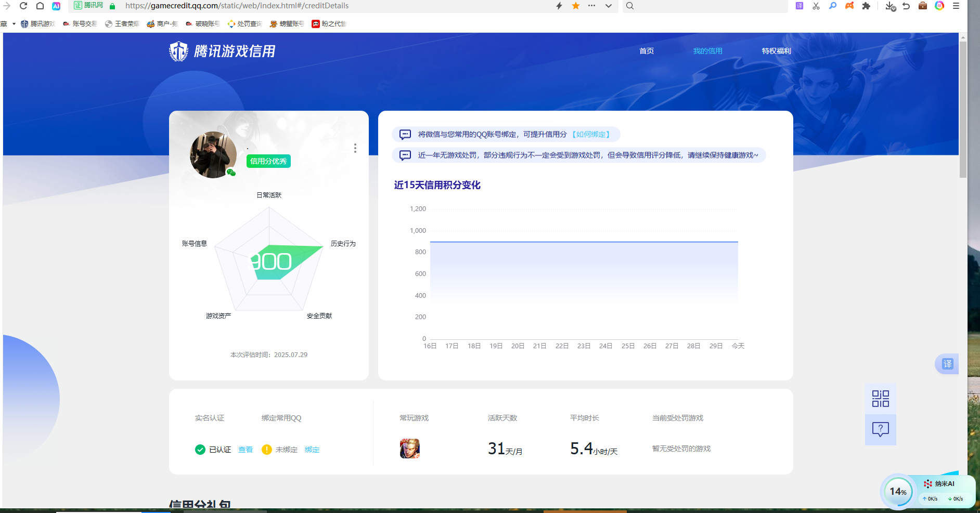Open the QR code side button

pos(881,399)
